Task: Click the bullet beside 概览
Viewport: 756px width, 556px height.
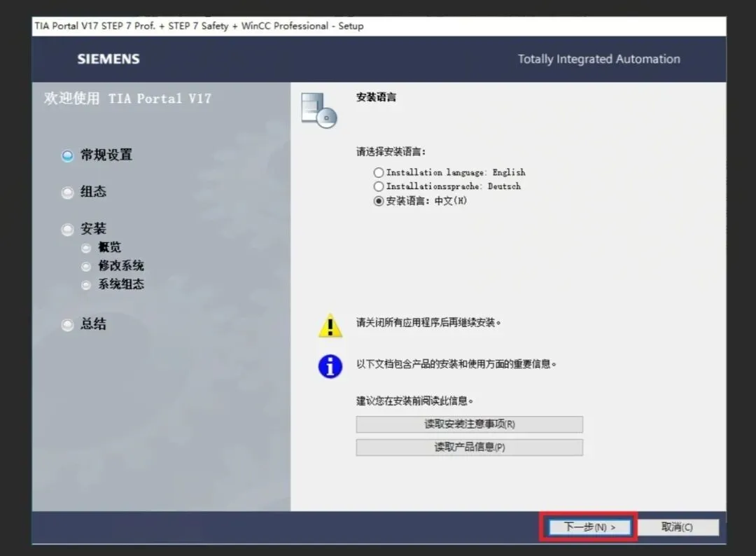Action: click(86, 248)
